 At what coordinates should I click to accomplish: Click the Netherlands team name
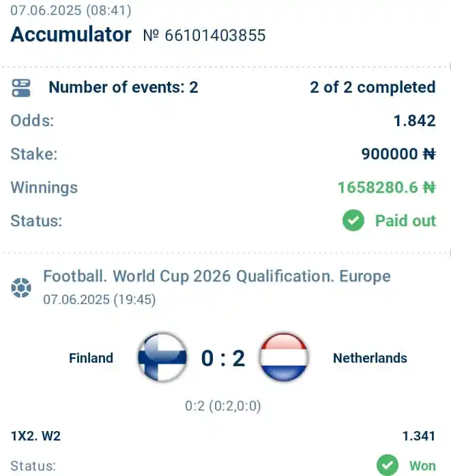(370, 358)
